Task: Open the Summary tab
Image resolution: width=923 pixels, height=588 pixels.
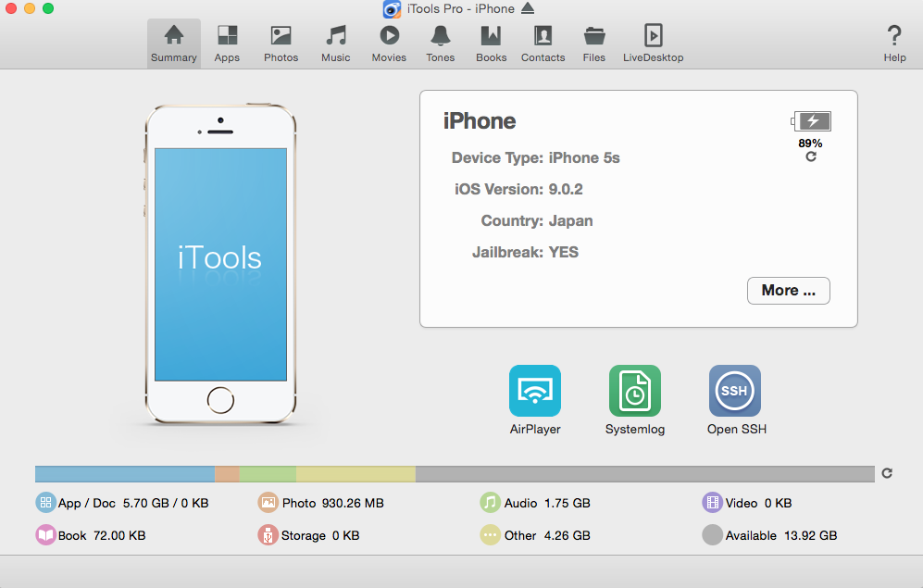Action: click(x=174, y=44)
